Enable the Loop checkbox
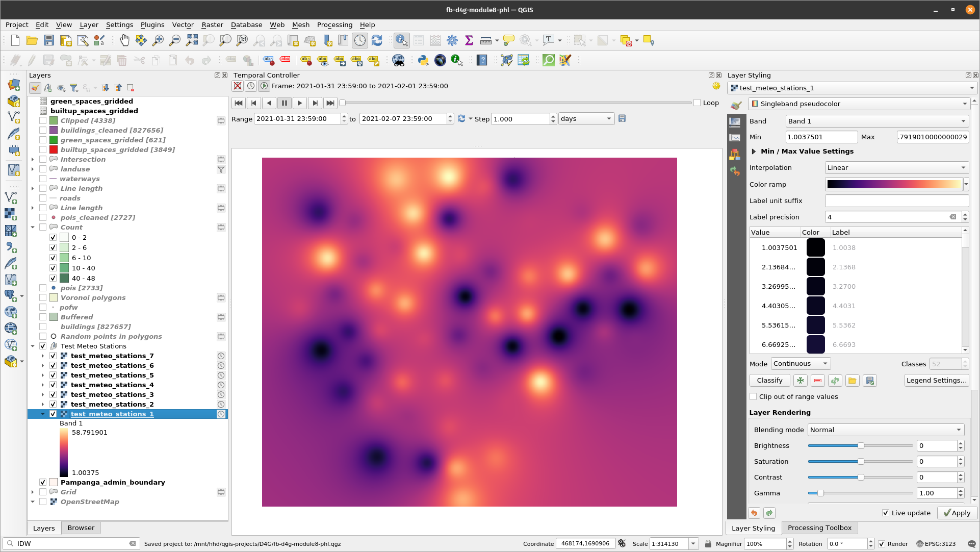Image resolution: width=980 pixels, height=552 pixels. tap(697, 103)
